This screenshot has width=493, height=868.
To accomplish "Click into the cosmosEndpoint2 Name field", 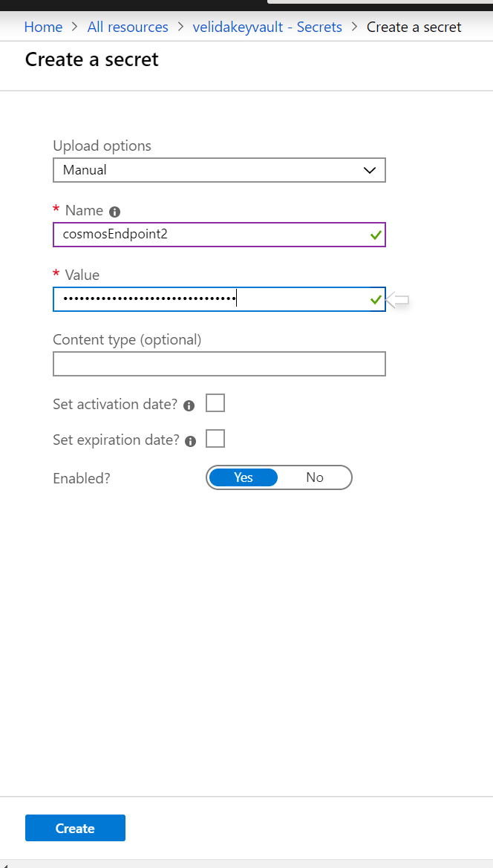I will coord(219,235).
